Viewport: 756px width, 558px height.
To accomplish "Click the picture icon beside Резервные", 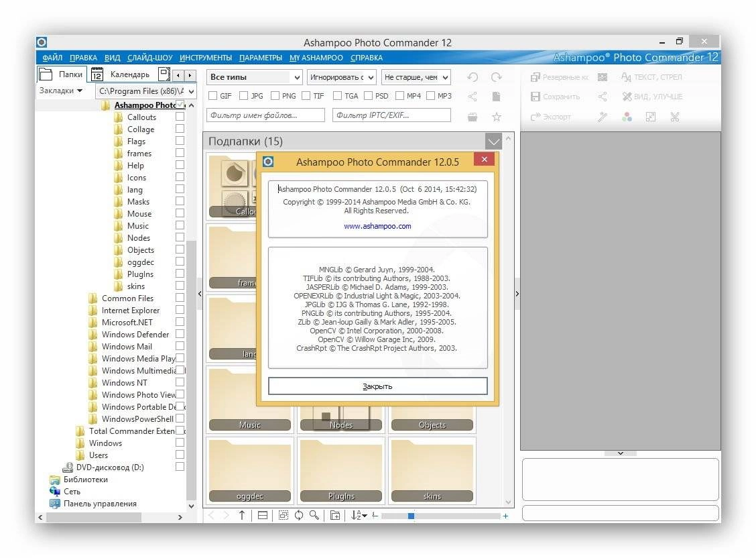I will coord(603,77).
